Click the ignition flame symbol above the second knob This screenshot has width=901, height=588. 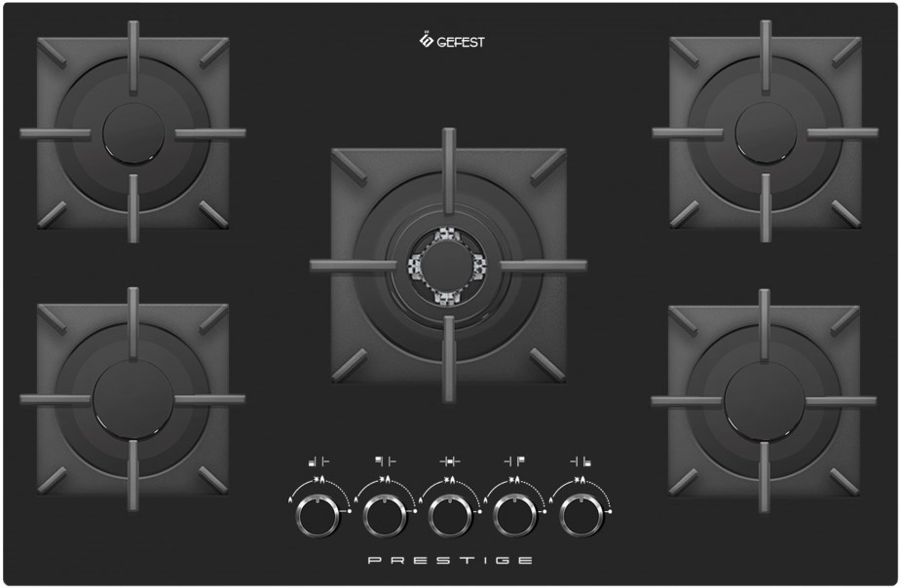coord(385,480)
